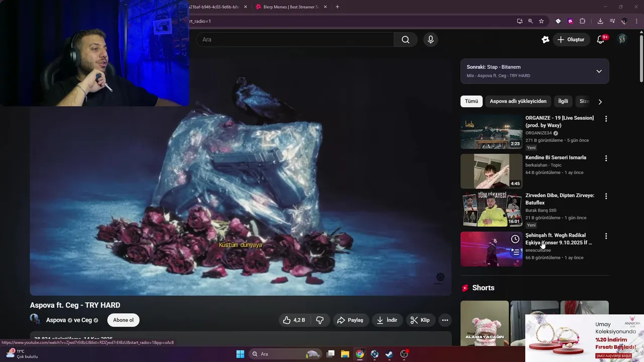Open Task View on taskbar
Screen dimensions: 644x362
[x=331, y=354]
